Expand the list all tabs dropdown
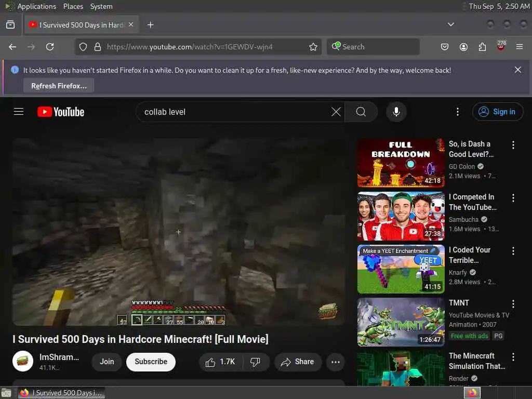This screenshot has height=399, width=532. coord(451,24)
